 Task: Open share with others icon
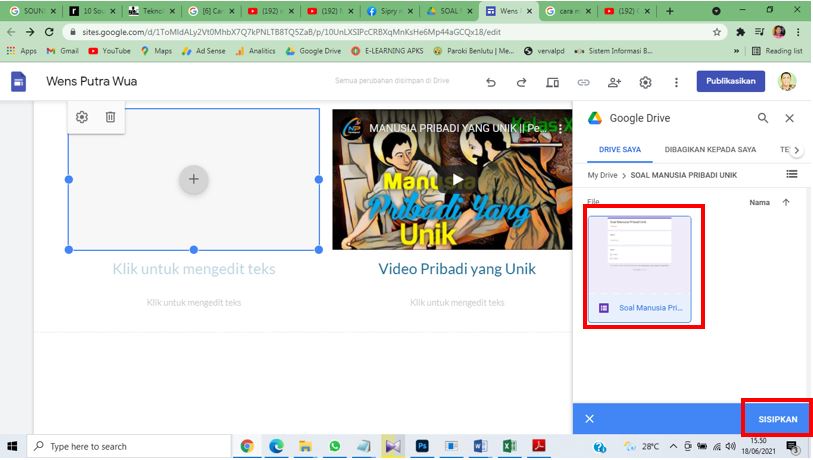coord(614,82)
